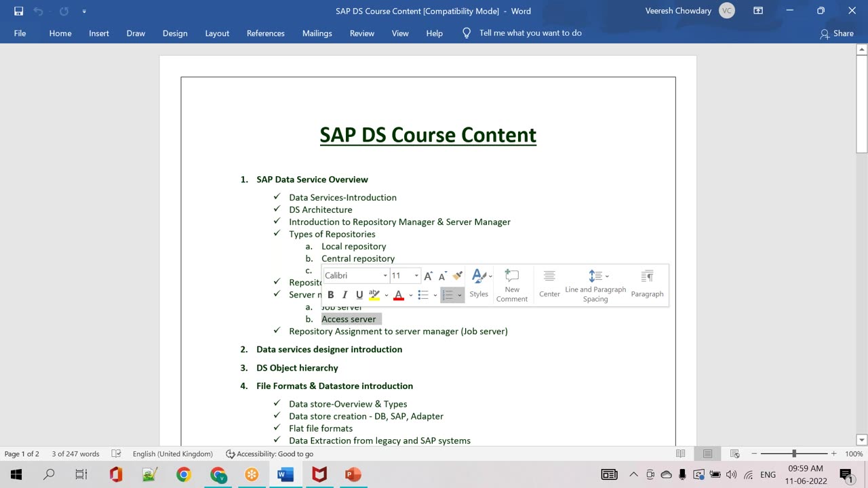Open the References tab
The width and height of the screenshot is (868, 488).
pos(266,33)
